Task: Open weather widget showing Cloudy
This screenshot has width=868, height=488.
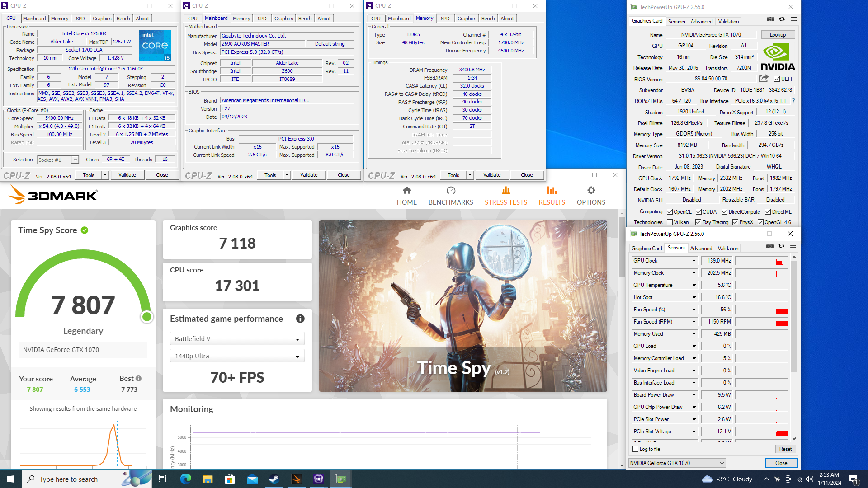Action: point(727,479)
